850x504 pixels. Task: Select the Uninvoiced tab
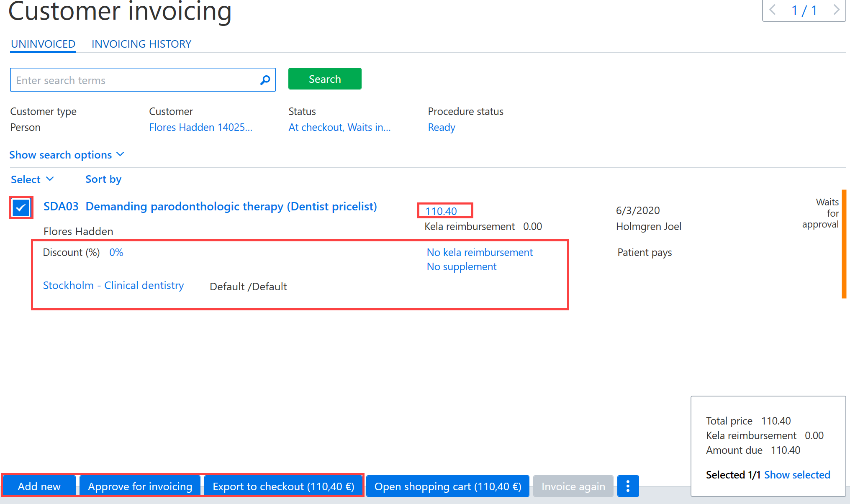[x=43, y=44]
